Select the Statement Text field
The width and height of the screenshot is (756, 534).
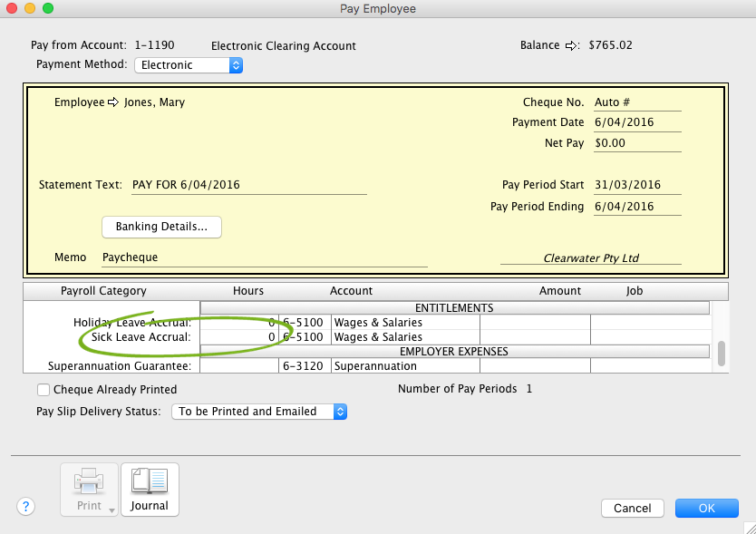point(248,185)
